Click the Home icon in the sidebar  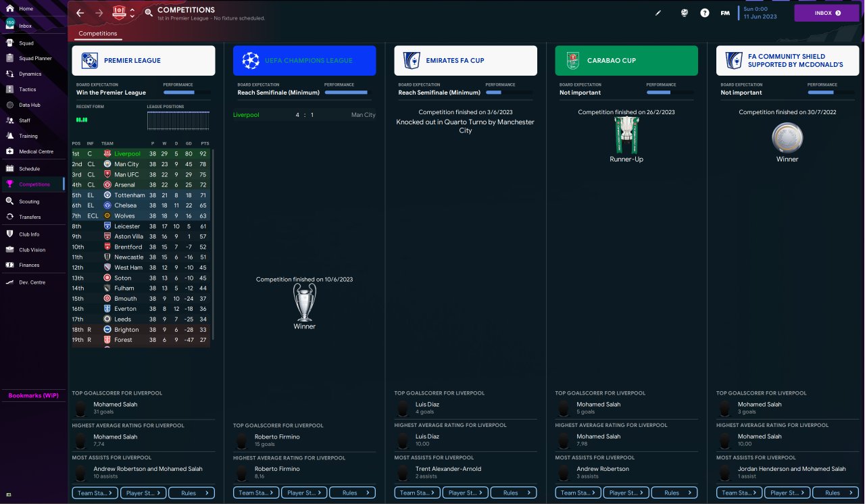(9, 8)
